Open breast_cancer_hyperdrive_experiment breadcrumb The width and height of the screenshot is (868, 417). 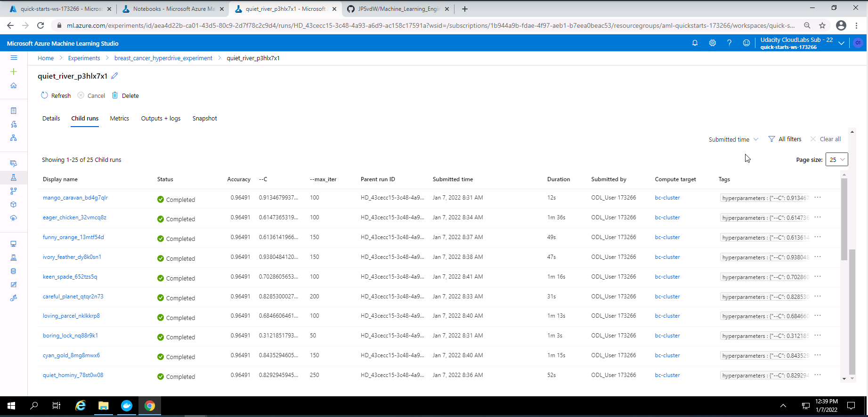click(163, 58)
